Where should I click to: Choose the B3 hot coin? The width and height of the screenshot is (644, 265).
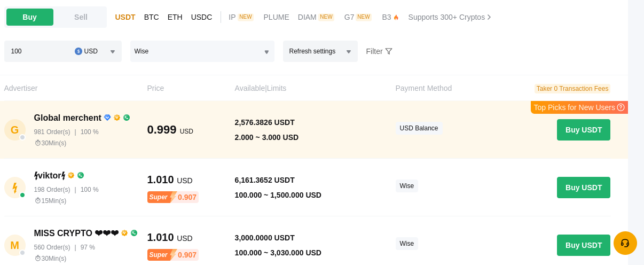pos(390,17)
